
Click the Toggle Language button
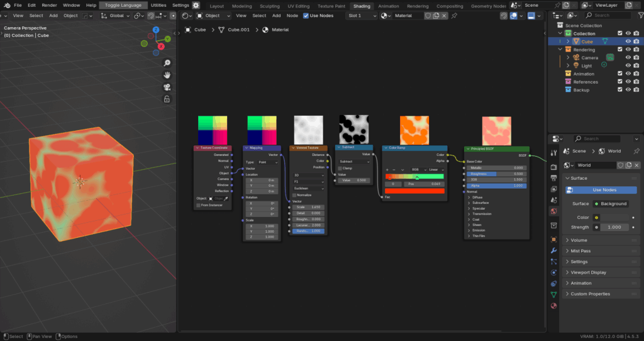(x=123, y=5)
